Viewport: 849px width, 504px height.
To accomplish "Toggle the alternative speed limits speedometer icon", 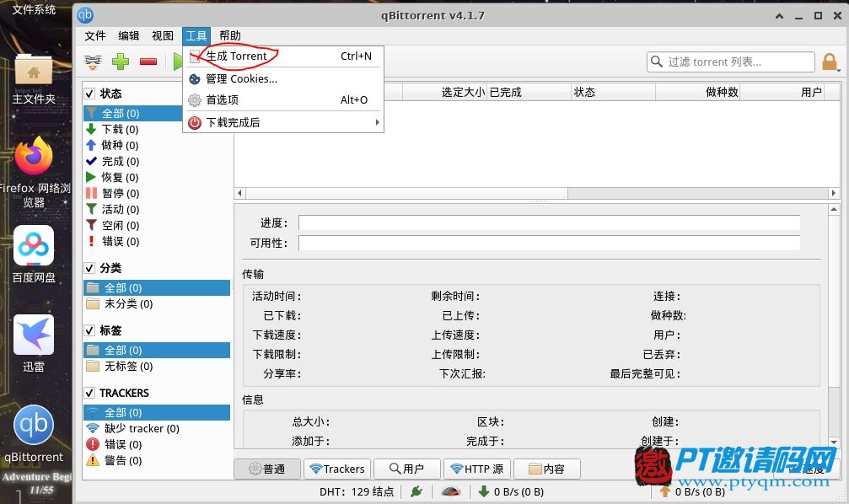I will tap(451, 491).
